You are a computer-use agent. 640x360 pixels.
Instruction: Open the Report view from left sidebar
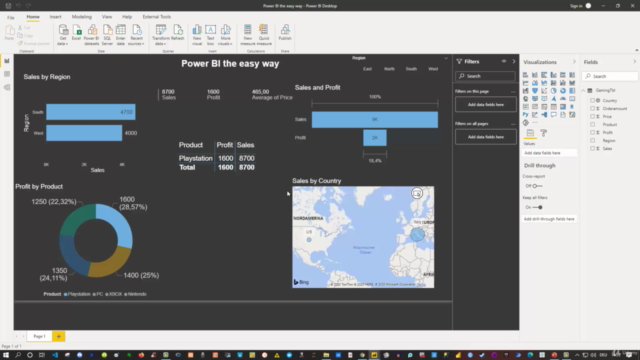[x=7, y=61]
